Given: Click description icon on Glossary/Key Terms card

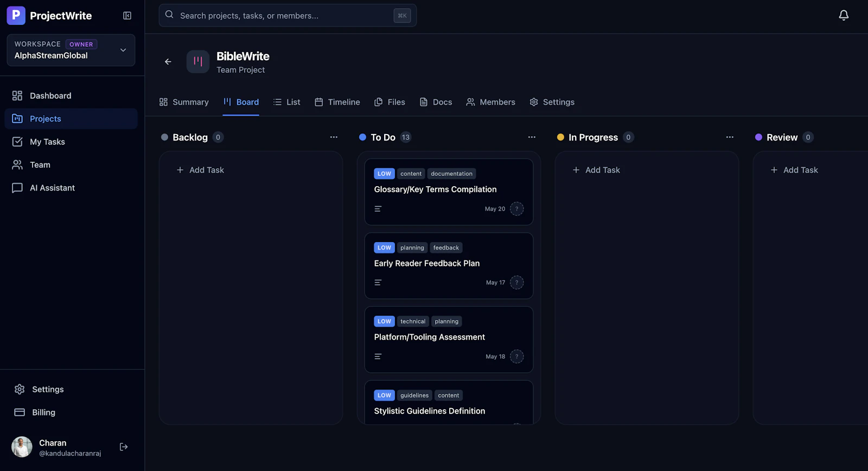Looking at the screenshot, I should coord(378,209).
